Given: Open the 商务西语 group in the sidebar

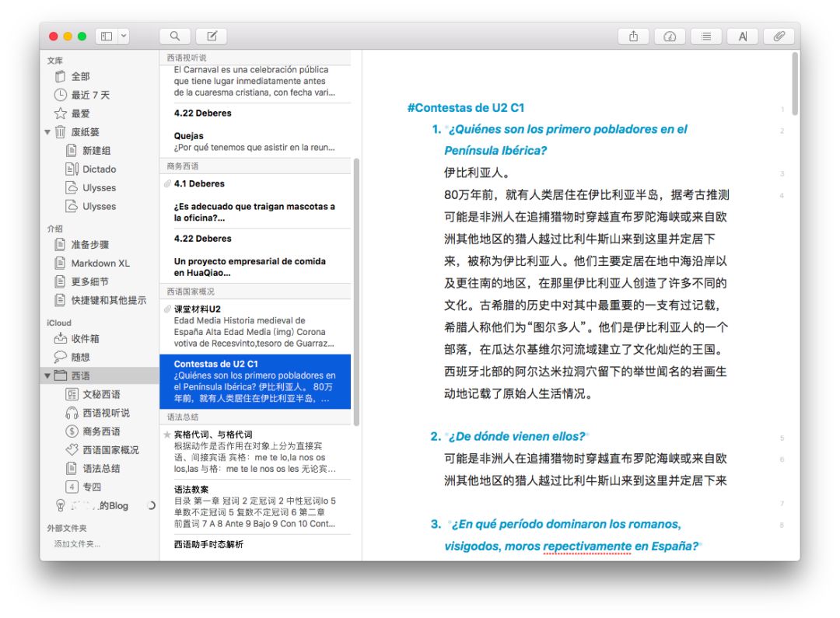Looking at the screenshot, I should click(x=101, y=431).
